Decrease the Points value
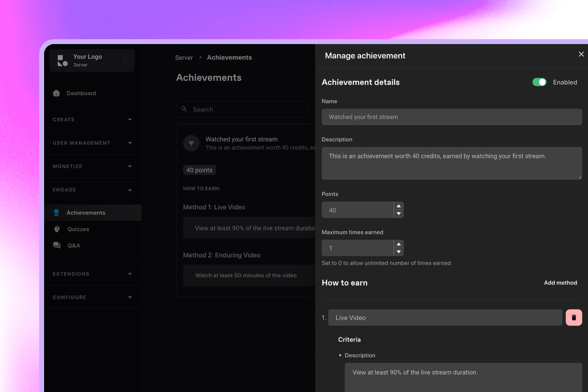This screenshot has height=392, width=588. click(399, 213)
